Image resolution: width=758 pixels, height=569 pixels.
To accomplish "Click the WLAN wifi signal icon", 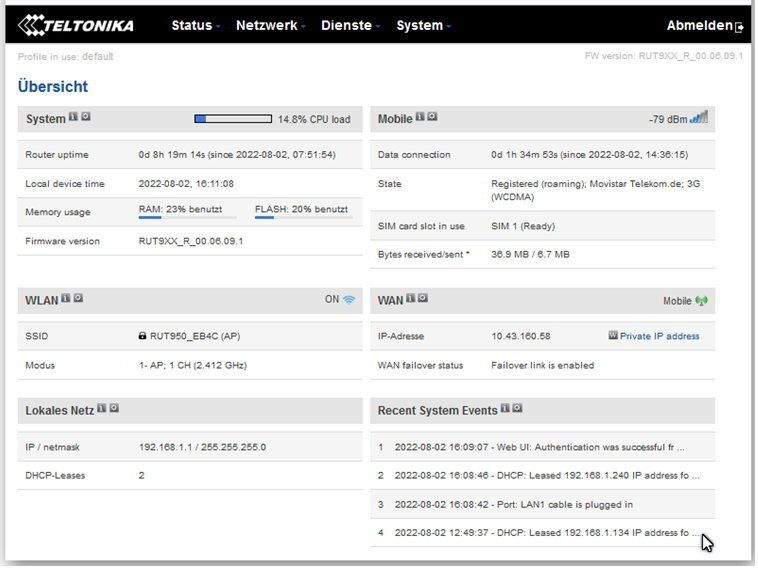I will point(349,300).
